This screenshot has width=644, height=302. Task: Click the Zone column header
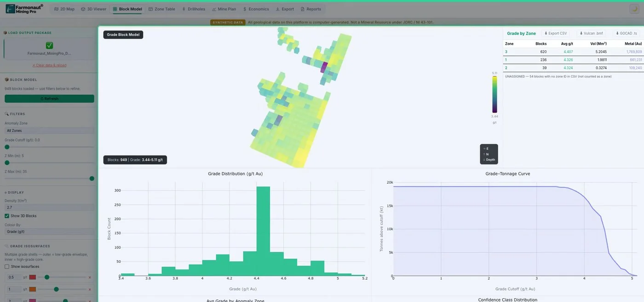509,44
